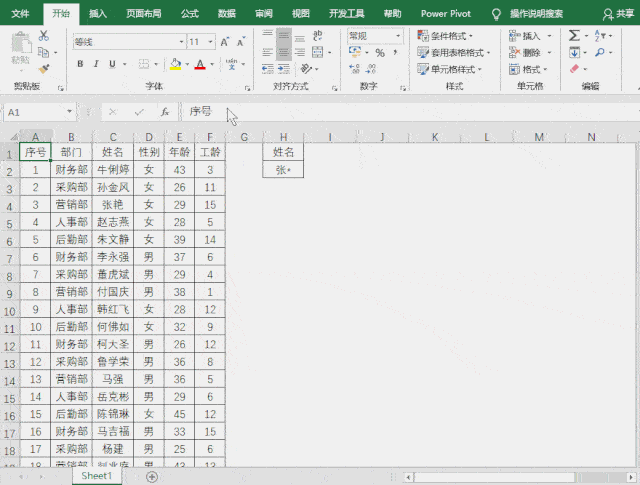Open 条件格式 conditional formatting menu

[x=445, y=36]
